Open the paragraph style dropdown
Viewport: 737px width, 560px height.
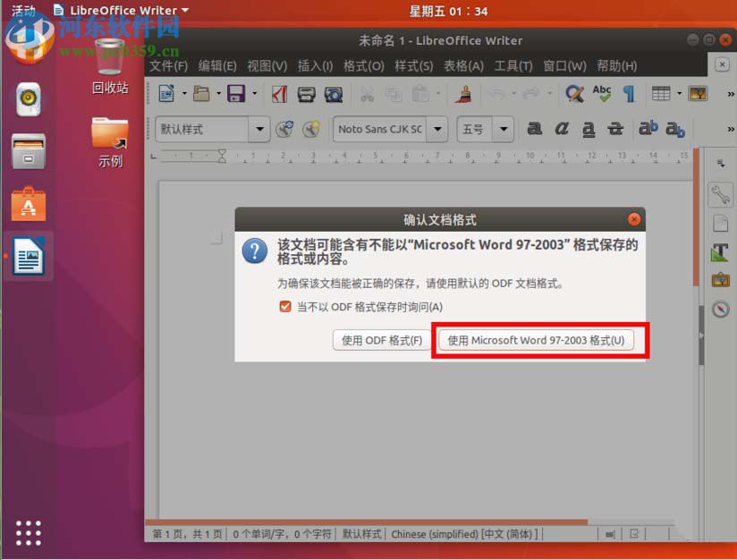258,129
